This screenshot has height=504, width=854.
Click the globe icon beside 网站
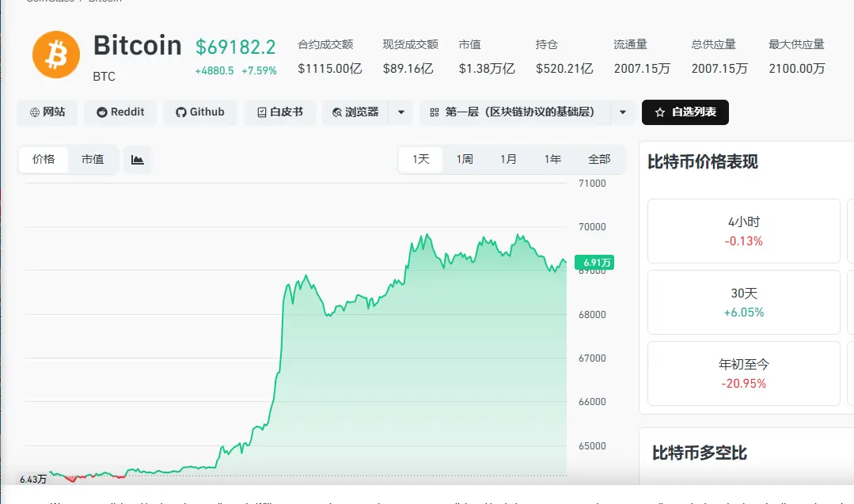coord(34,112)
